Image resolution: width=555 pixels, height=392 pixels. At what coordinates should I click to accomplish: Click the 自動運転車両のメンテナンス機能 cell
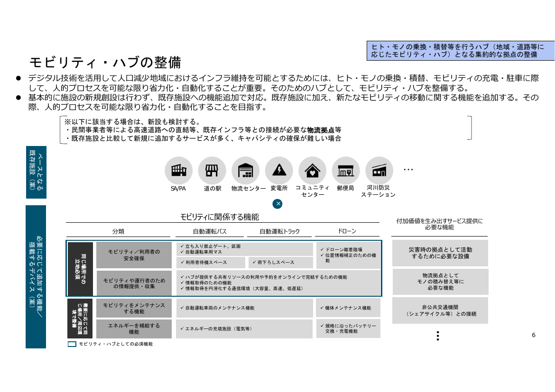tap(245, 308)
